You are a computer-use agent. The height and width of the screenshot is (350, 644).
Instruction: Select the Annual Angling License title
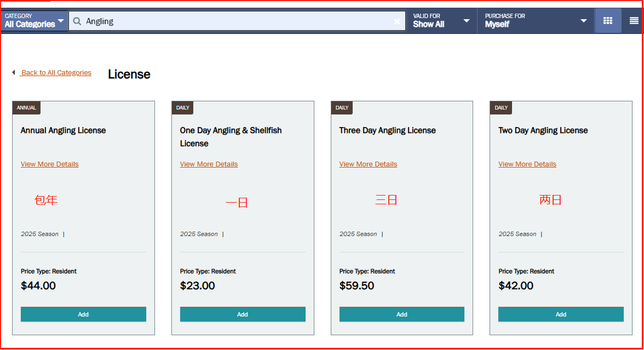click(x=64, y=130)
